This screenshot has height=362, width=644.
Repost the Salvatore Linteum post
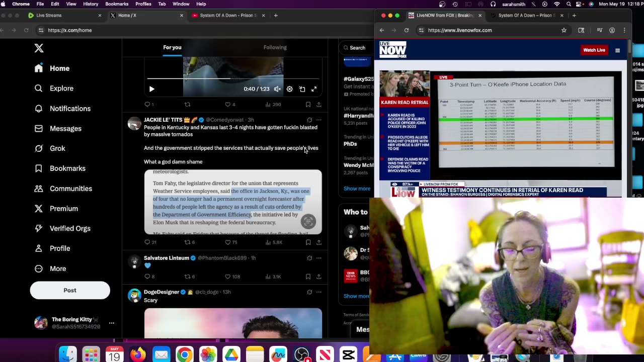click(x=189, y=277)
